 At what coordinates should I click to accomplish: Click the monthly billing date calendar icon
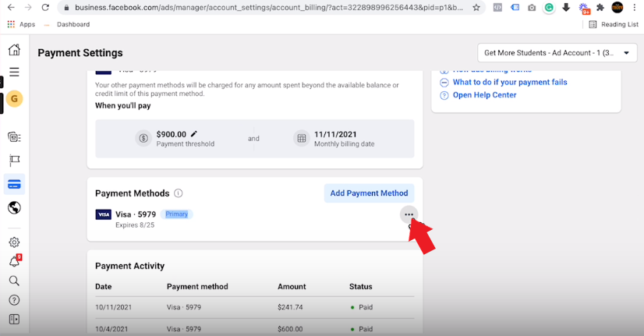(302, 139)
